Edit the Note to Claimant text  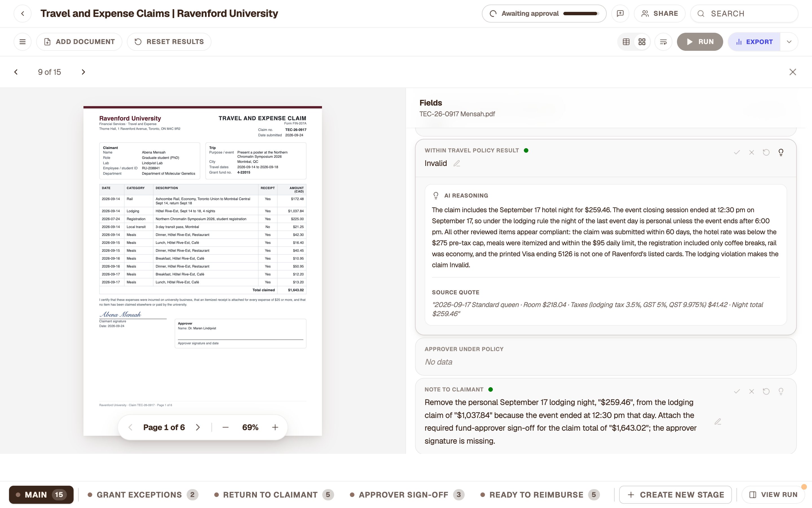(x=718, y=422)
